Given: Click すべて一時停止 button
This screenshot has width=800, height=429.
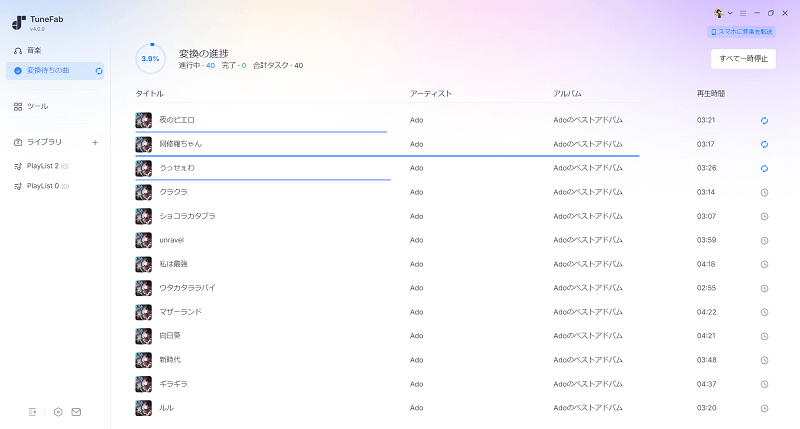Looking at the screenshot, I should pos(743,59).
